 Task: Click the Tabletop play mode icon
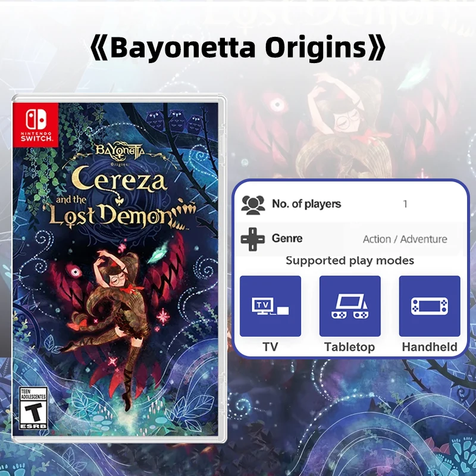(350, 306)
